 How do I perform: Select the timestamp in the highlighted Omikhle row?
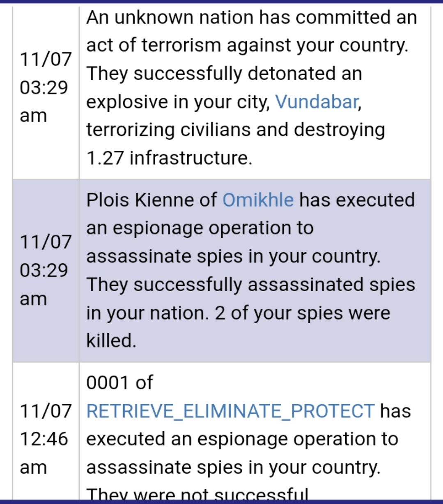46,270
